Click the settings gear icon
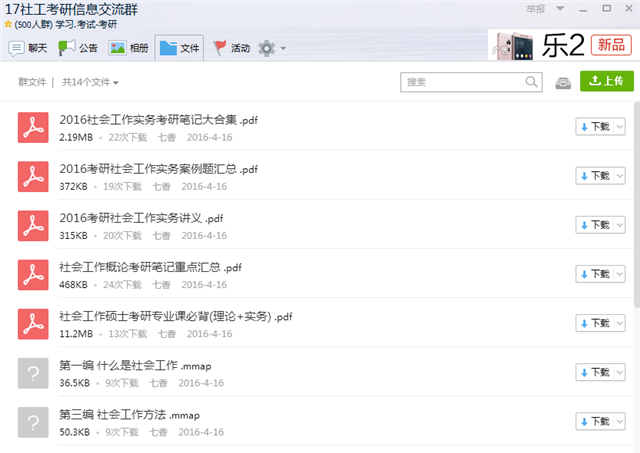The height and width of the screenshot is (453, 640). [266, 48]
